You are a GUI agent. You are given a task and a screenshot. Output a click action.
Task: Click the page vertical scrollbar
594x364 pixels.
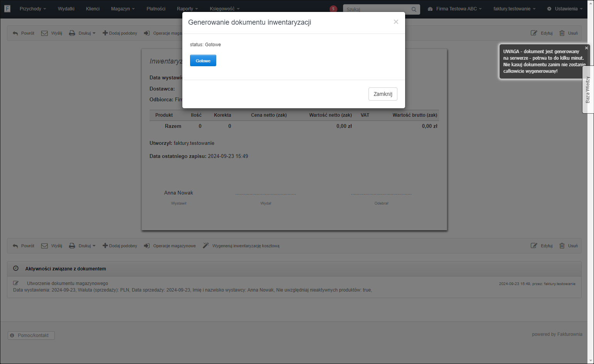pos(591,182)
